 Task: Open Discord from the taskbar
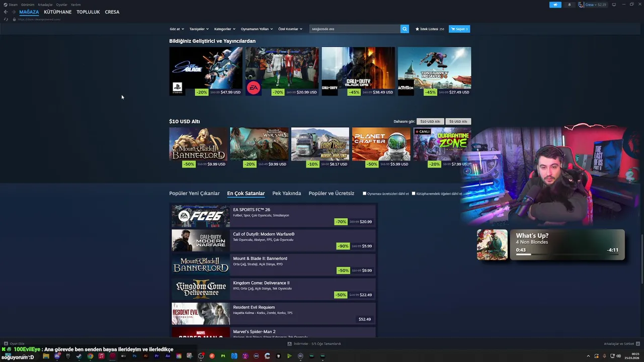(57, 356)
